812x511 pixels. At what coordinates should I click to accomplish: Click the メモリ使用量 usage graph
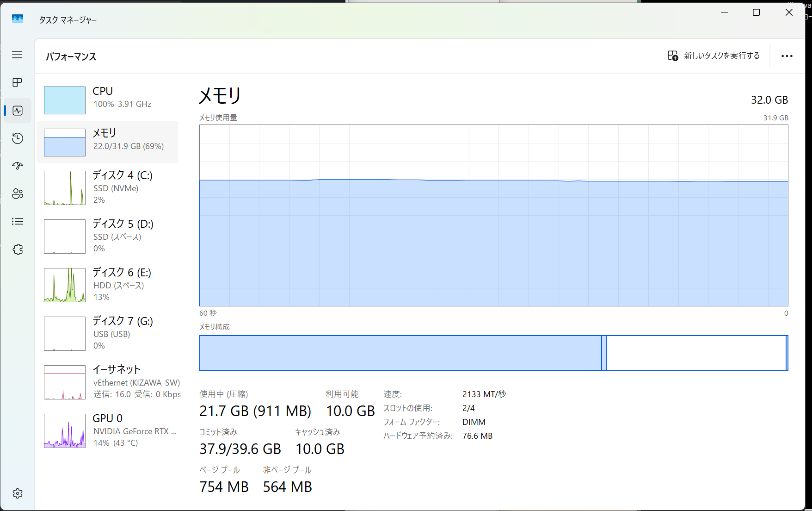pyautogui.click(x=493, y=215)
